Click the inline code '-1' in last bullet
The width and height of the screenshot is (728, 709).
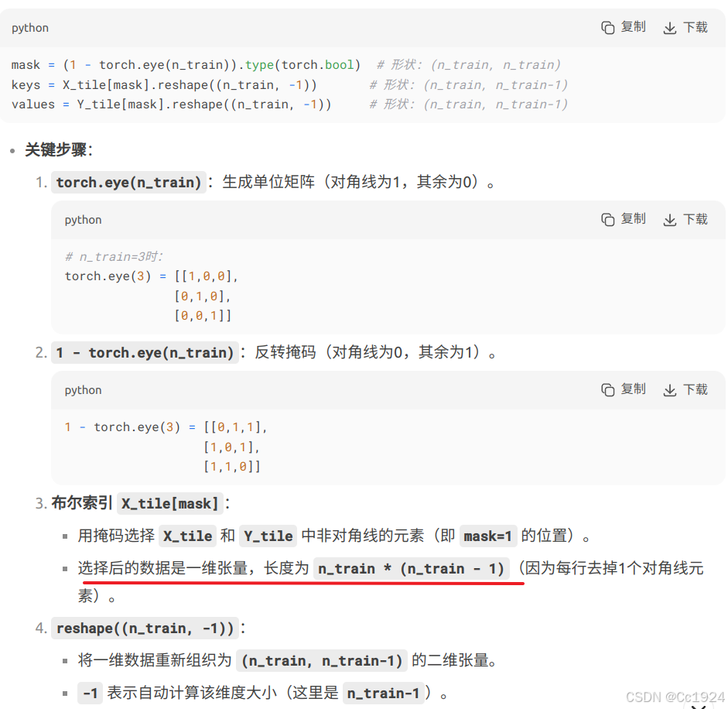tap(90, 694)
